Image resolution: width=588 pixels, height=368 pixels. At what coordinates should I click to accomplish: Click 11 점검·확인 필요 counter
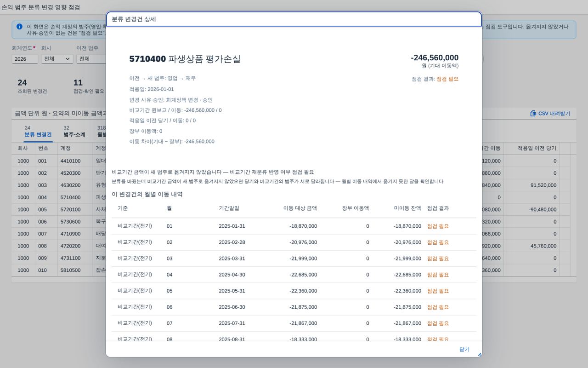pyautogui.click(x=89, y=86)
